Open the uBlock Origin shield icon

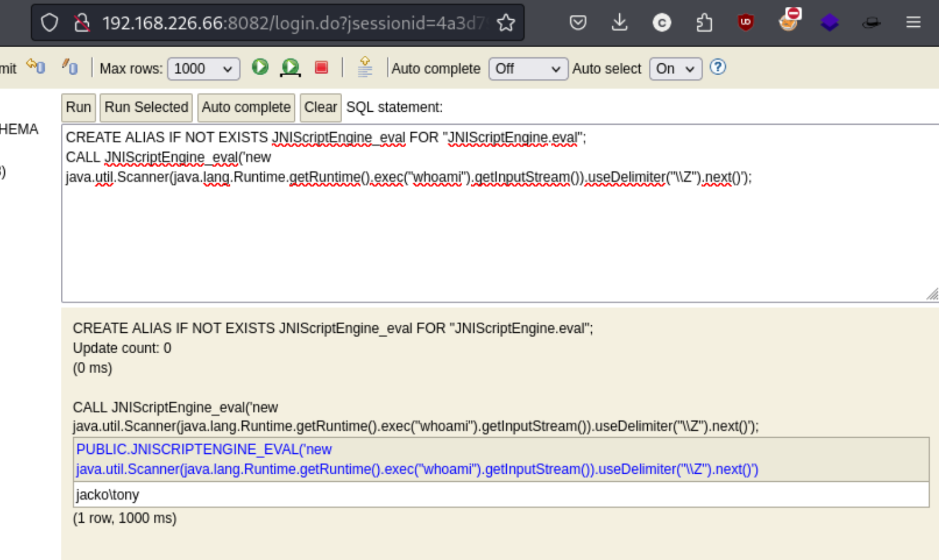[745, 22]
